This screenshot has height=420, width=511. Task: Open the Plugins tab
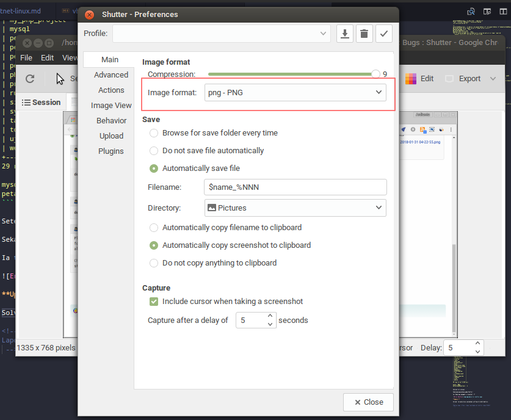pos(111,151)
